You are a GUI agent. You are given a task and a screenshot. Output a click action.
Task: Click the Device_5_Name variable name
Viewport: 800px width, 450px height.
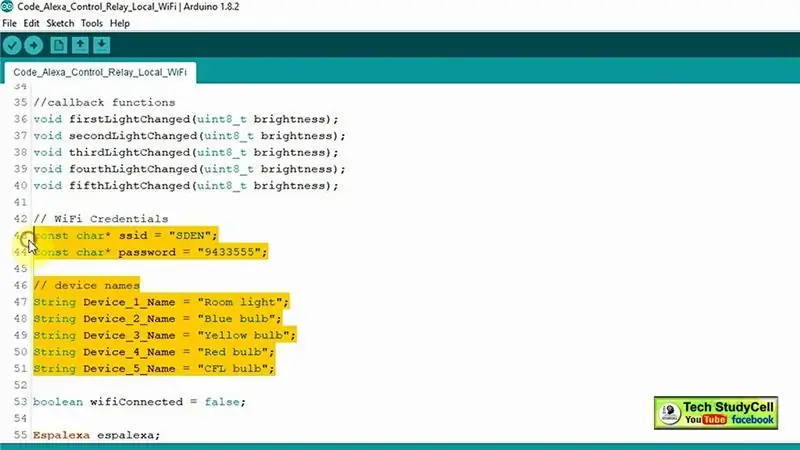[130, 368]
